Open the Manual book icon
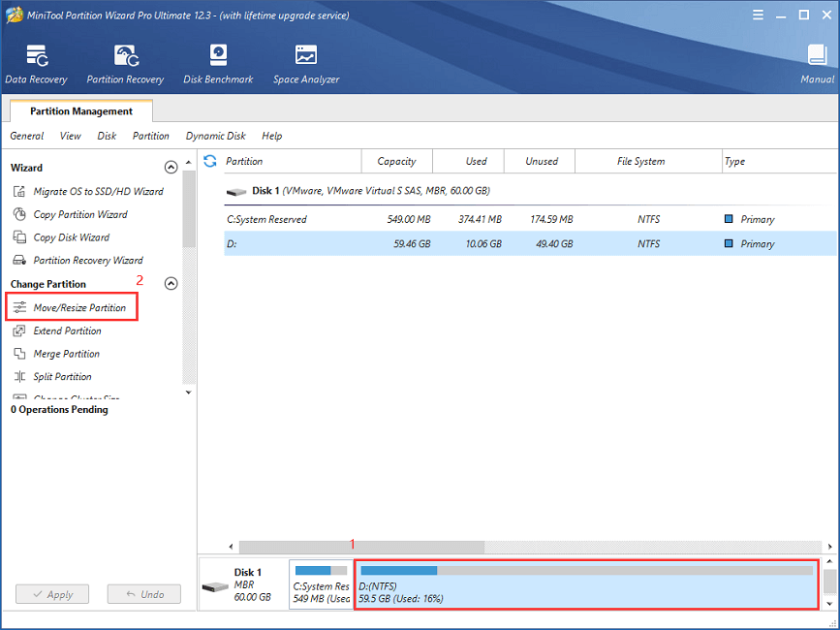This screenshot has width=840, height=630. coord(817,55)
